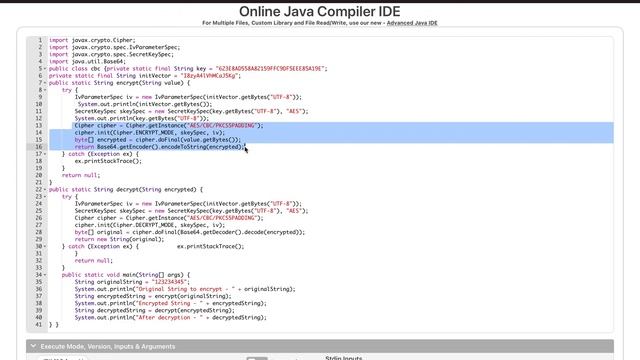The height and width of the screenshot is (360, 640).
Task: Fold the catch block arrow at line 30
Action: [45, 246]
